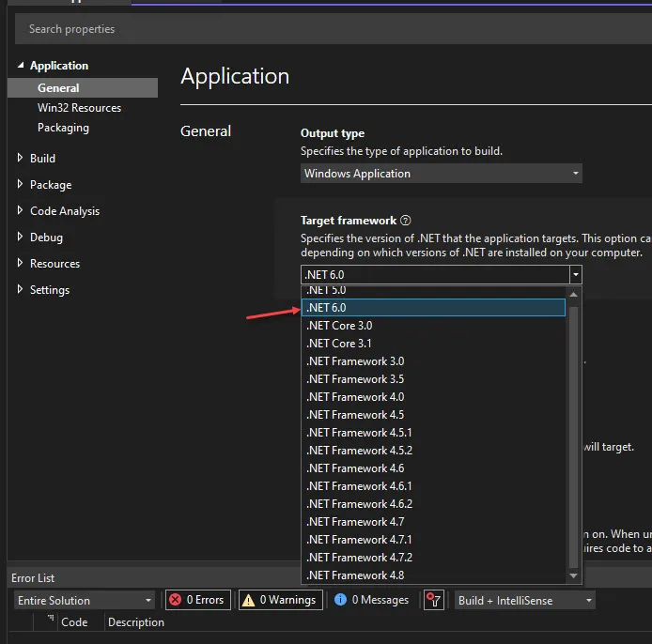Viewport: 652px width, 644px height.
Task: Sort the error list by Description column
Action: [136, 622]
